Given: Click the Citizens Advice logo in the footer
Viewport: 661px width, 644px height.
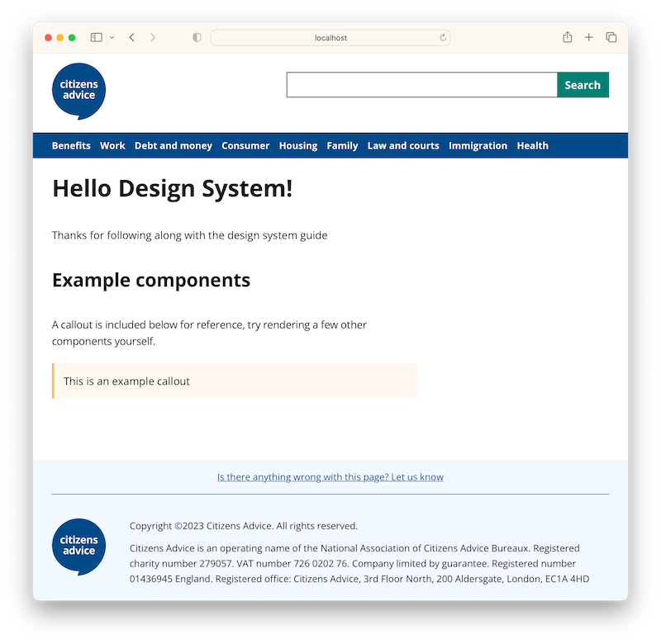Looking at the screenshot, I should point(78,547).
